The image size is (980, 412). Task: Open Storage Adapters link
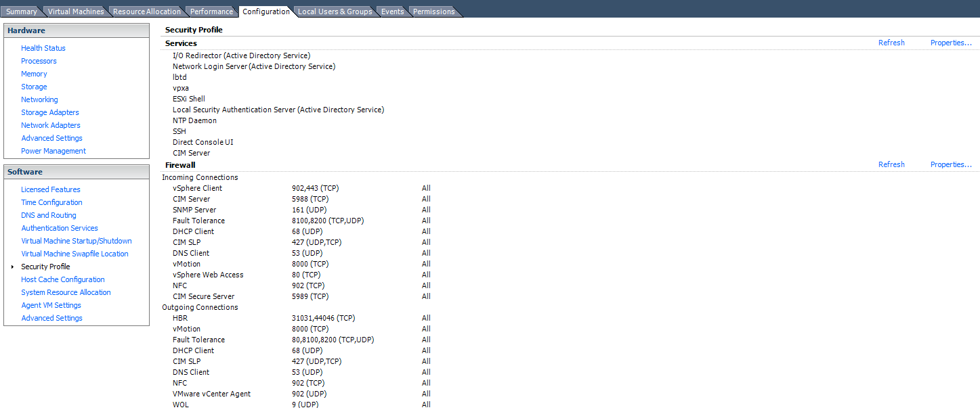coord(50,112)
